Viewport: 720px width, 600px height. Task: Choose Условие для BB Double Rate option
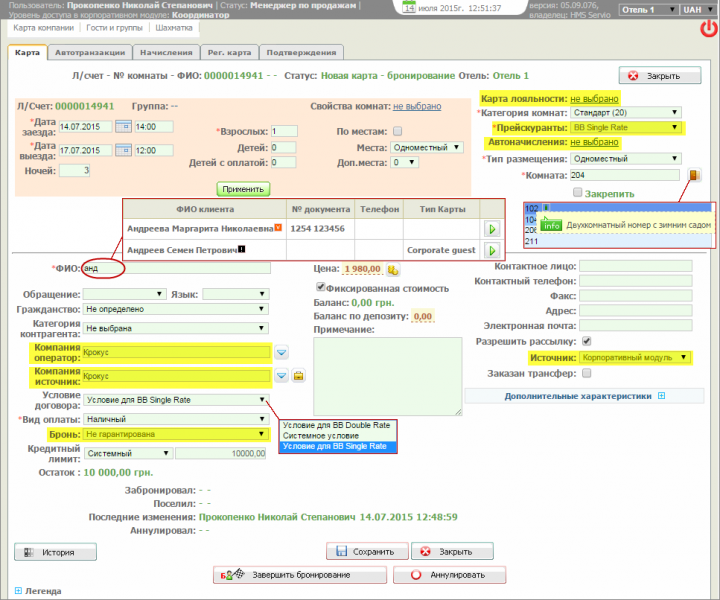coord(335,425)
